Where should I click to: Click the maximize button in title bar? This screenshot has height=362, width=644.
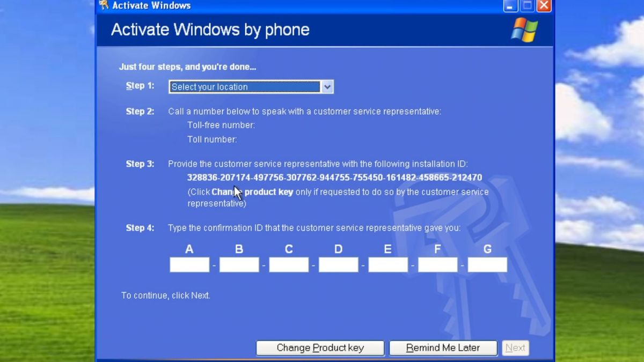tap(527, 6)
